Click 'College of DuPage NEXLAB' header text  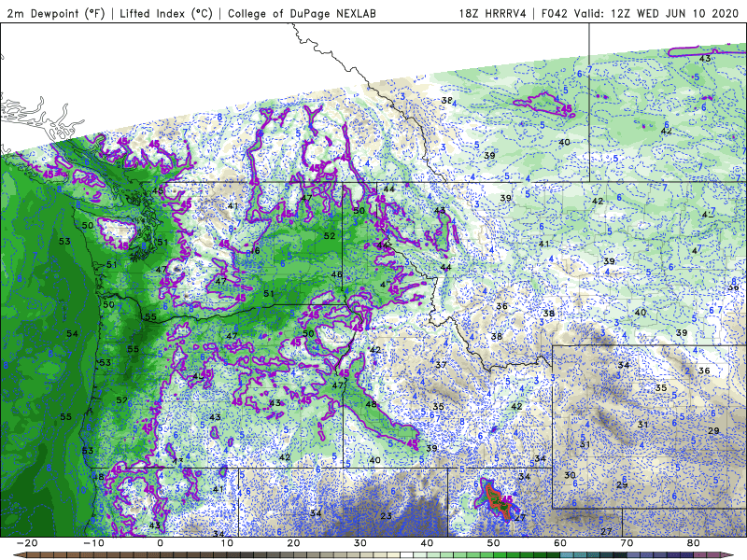pyautogui.click(x=302, y=13)
